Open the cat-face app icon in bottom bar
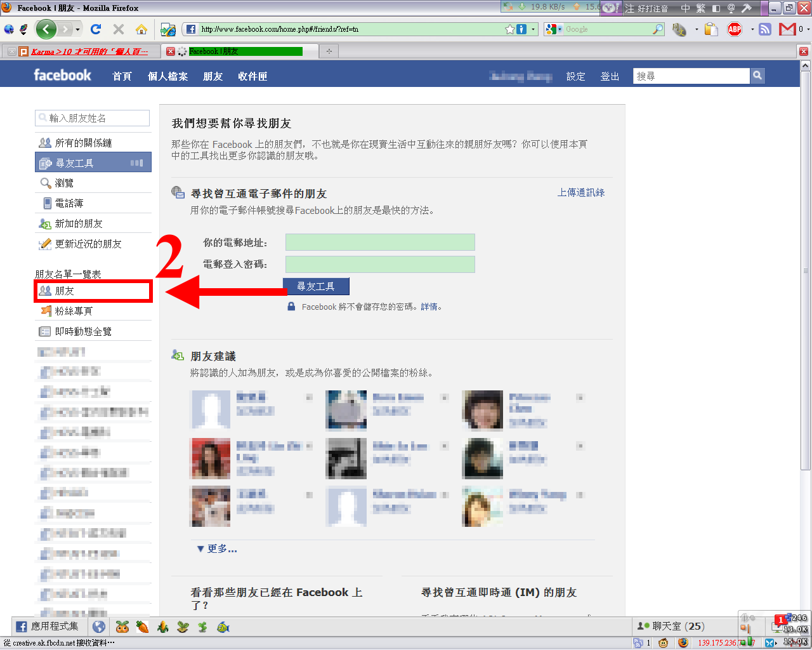 [122, 627]
